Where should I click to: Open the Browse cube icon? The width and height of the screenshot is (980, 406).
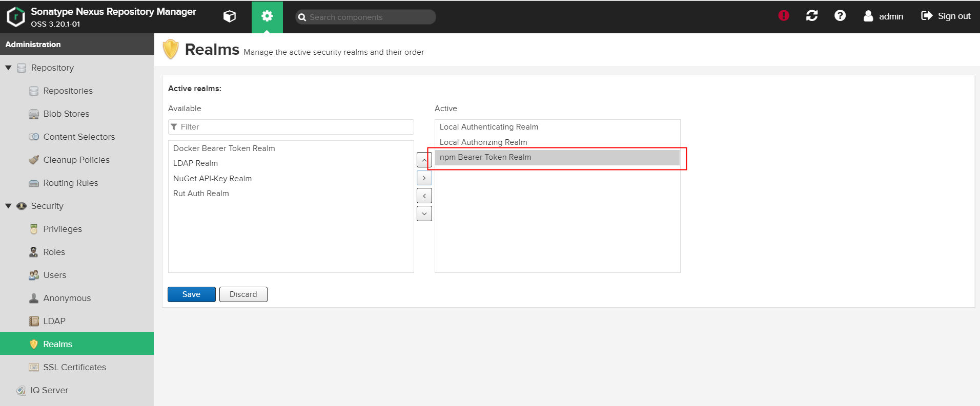pyautogui.click(x=230, y=16)
